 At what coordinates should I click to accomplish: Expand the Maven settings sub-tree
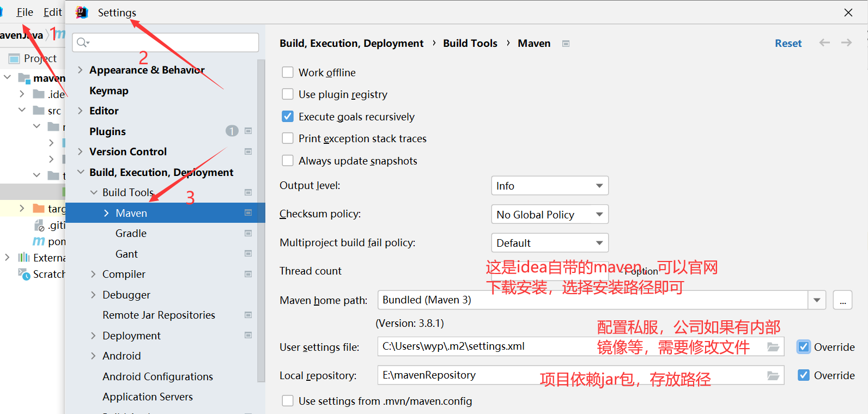[x=106, y=213]
